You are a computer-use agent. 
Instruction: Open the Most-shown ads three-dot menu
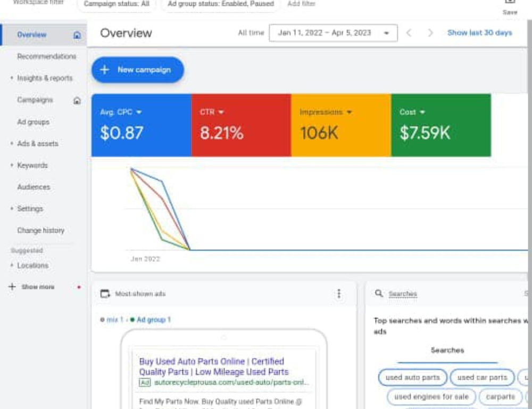[x=339, y=294]
